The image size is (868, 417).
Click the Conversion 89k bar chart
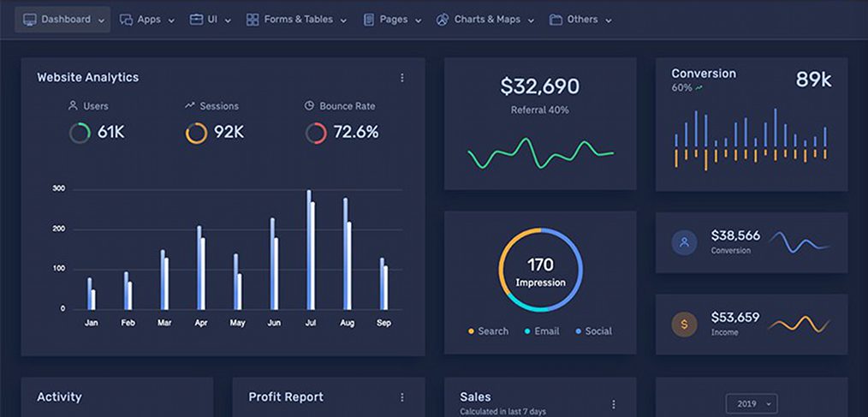[751, 140]
